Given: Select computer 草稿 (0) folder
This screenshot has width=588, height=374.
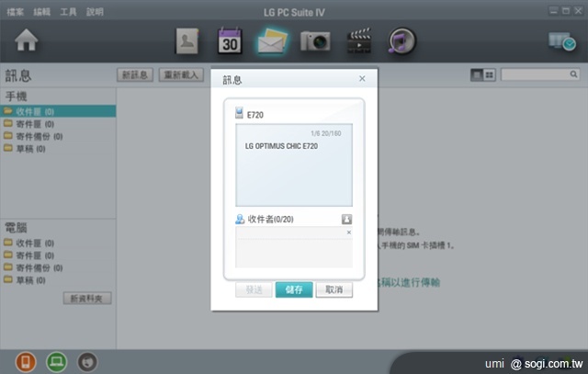Looking at the screenshot, I should click(58, 280).
